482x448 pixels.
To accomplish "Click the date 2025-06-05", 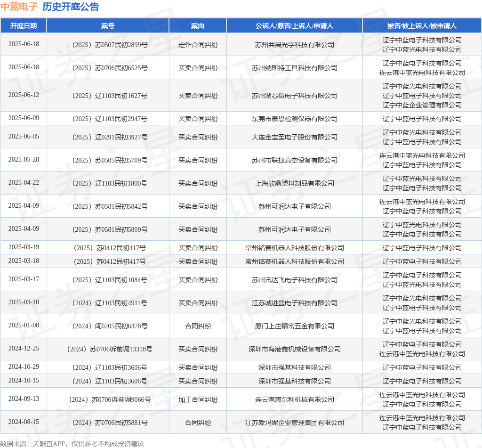I will point(24,137).
